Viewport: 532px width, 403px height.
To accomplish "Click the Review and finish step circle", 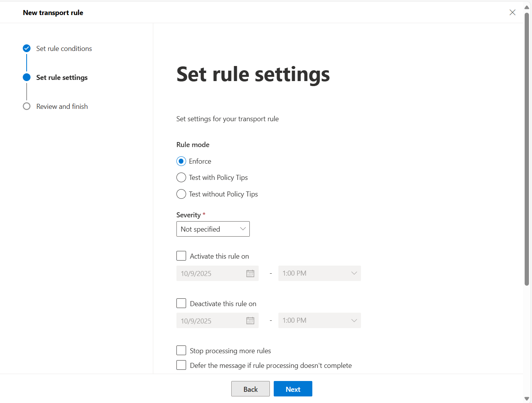I will point(27,107).
